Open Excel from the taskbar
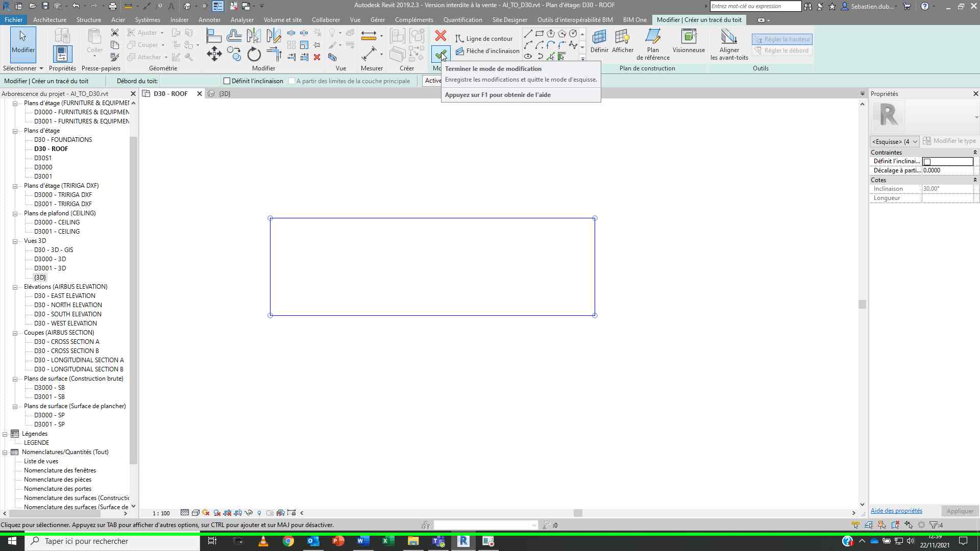The width and height of the screenshot is (980, 551). 387,541
